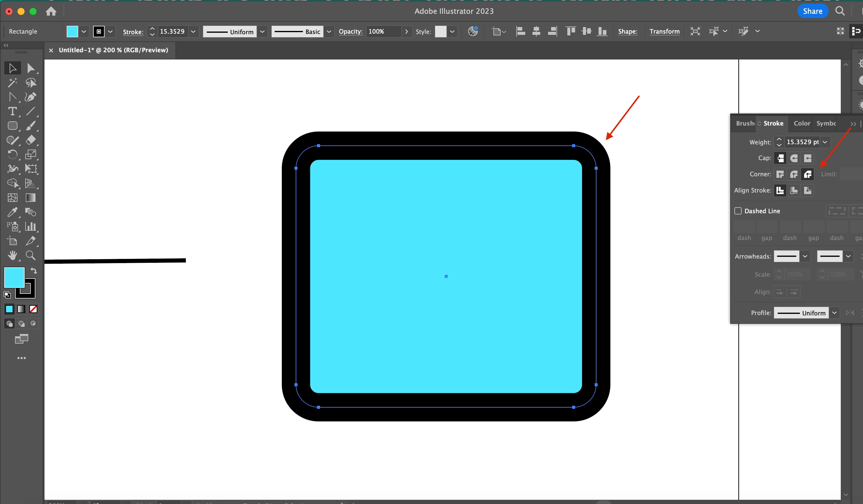
Task: Select the Zoom tool
Action: point(30,255)
